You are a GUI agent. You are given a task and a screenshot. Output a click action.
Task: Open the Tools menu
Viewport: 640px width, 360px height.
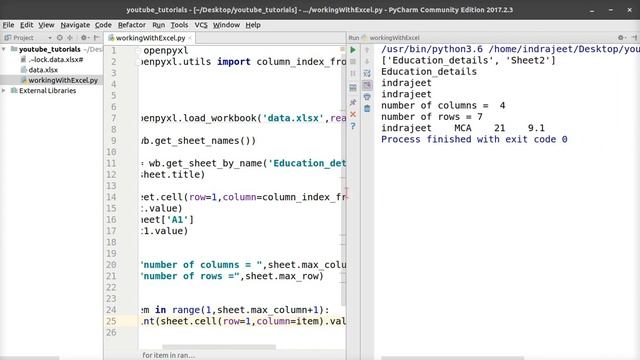[x=179, y=25]
